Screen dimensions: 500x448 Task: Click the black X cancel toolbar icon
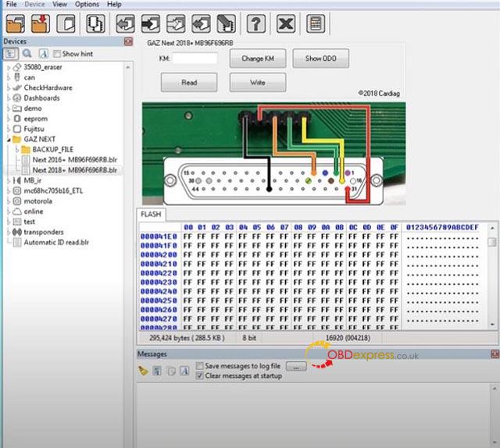(286, 23)
